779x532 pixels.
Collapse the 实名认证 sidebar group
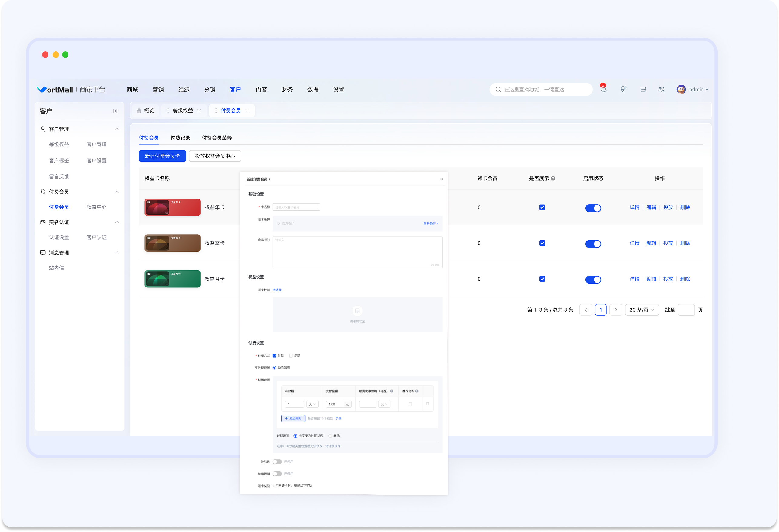coord(117,222)
